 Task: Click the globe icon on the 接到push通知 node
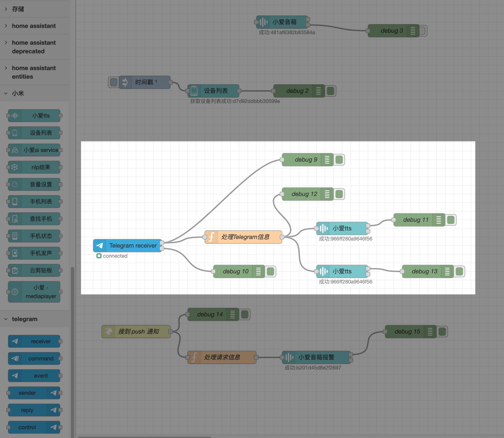click(x=108, y=332)
